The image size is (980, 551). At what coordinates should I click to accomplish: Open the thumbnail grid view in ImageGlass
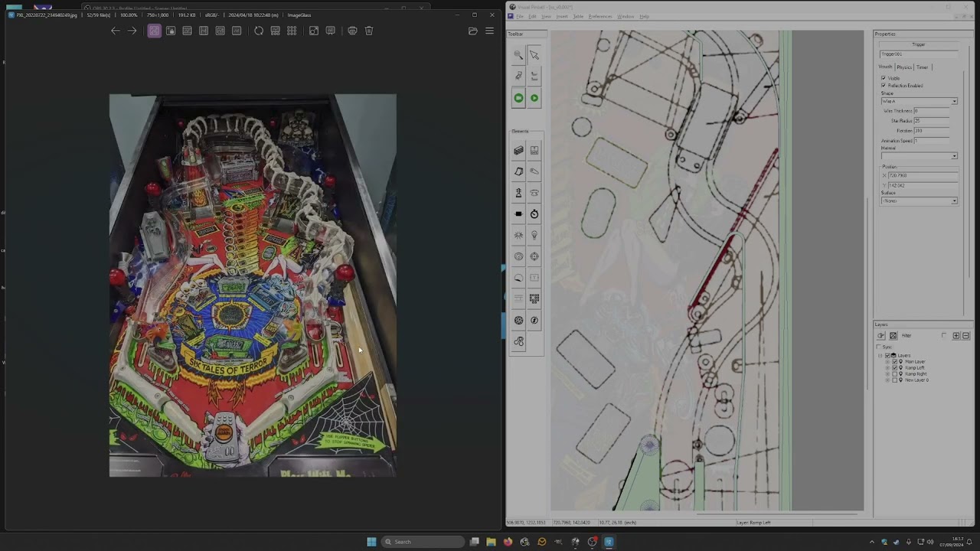(x=292, y=31)
